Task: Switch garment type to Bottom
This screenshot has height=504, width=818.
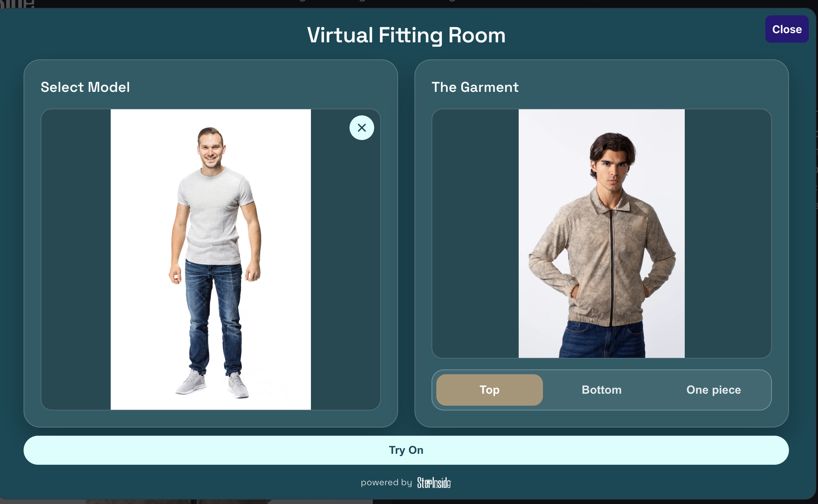Action: [601, 390]
